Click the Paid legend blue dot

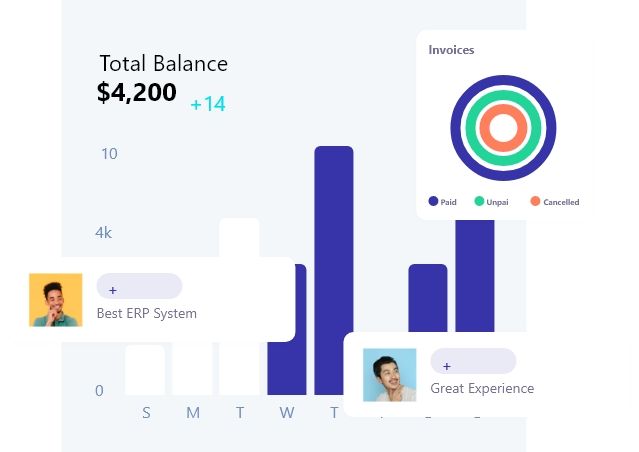tap(433, 201)
